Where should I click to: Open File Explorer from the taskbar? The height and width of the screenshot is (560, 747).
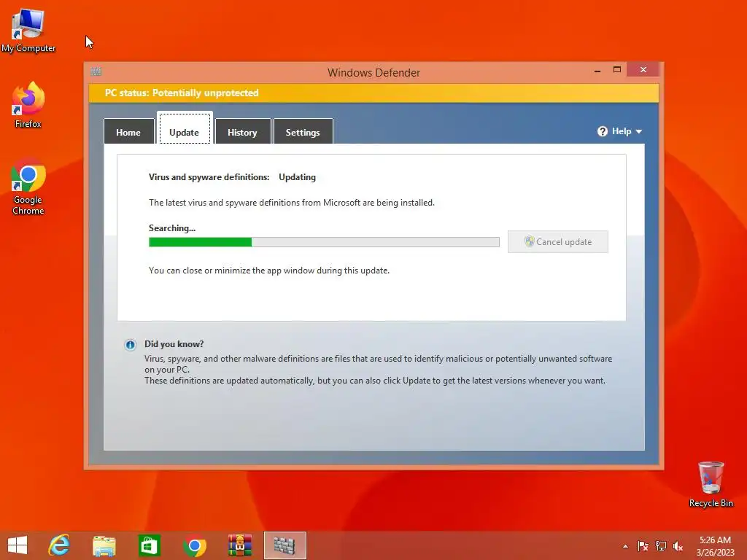click(104, 545)
